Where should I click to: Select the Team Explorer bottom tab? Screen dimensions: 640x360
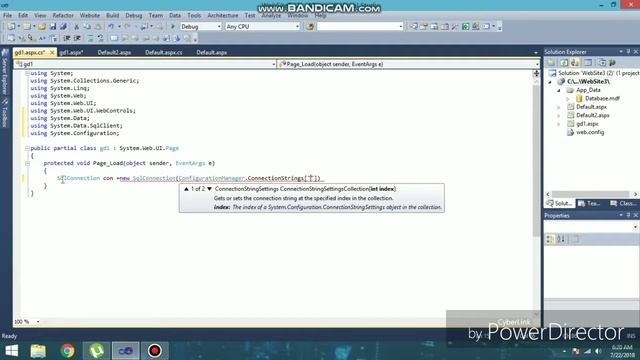589,203
